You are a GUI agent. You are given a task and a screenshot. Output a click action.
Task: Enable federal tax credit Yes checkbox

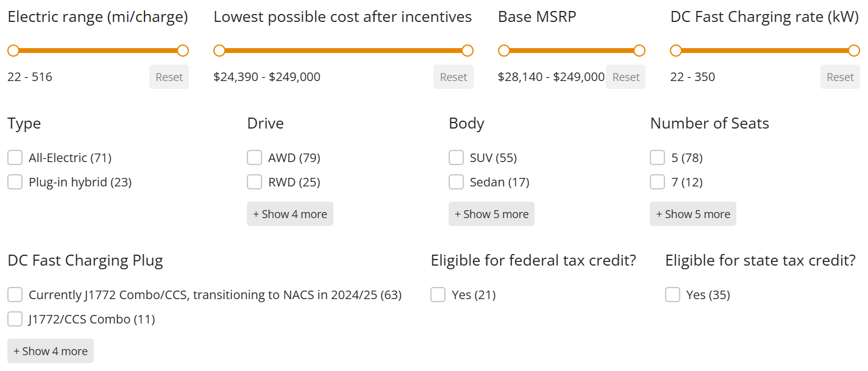pos(438,295)
